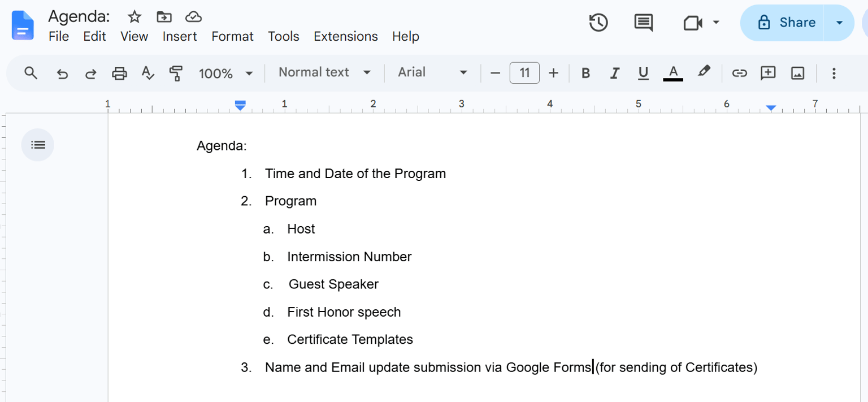View cloud save status icon
This screenshot has width=868, height=402.
(194, 16)
